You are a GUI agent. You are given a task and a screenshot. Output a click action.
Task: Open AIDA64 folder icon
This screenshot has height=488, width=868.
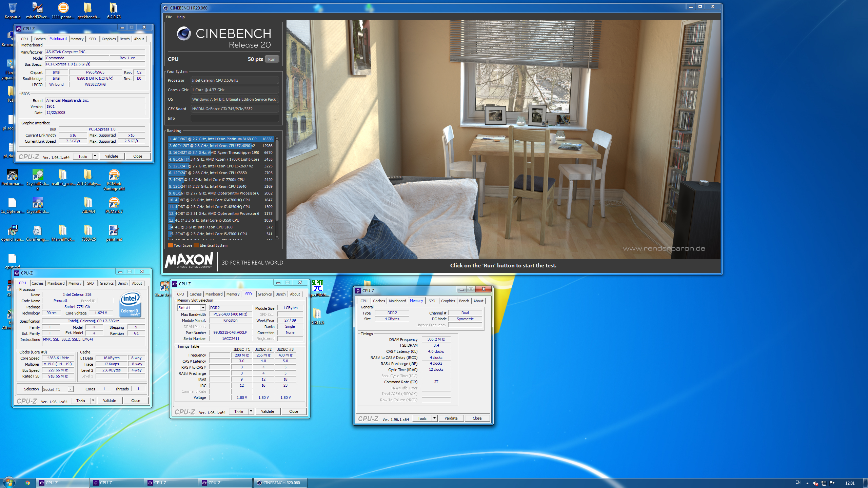pyautogui.click(x=88, y=205)
